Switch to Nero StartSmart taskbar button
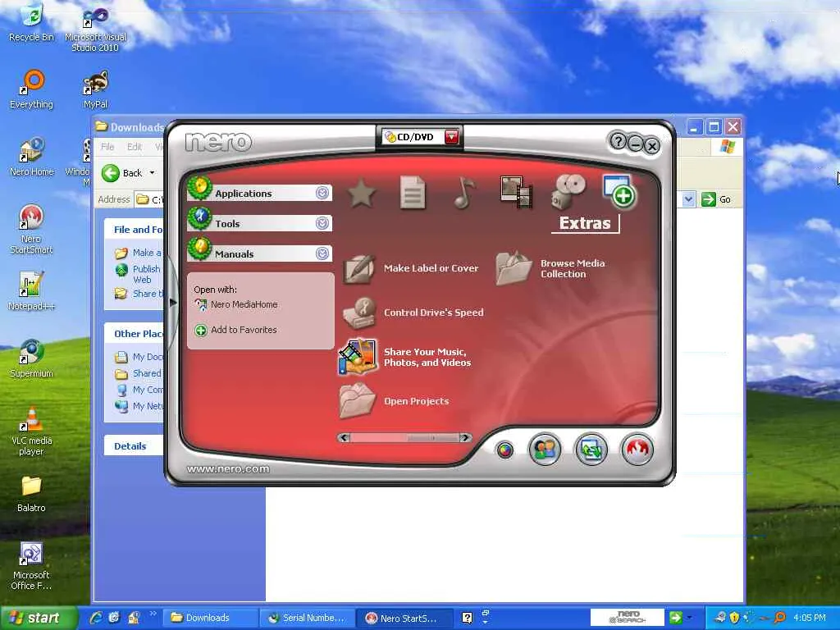This screenshot has height=630, width=840. point(404,618)
